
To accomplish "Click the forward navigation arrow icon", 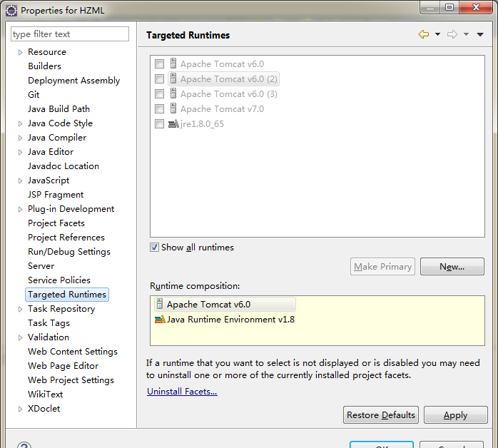I will 452,34.
